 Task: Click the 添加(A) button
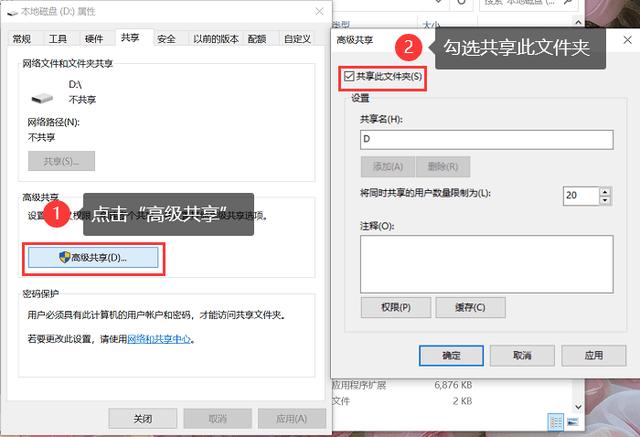pyautogui.click(x=388, y=166)
